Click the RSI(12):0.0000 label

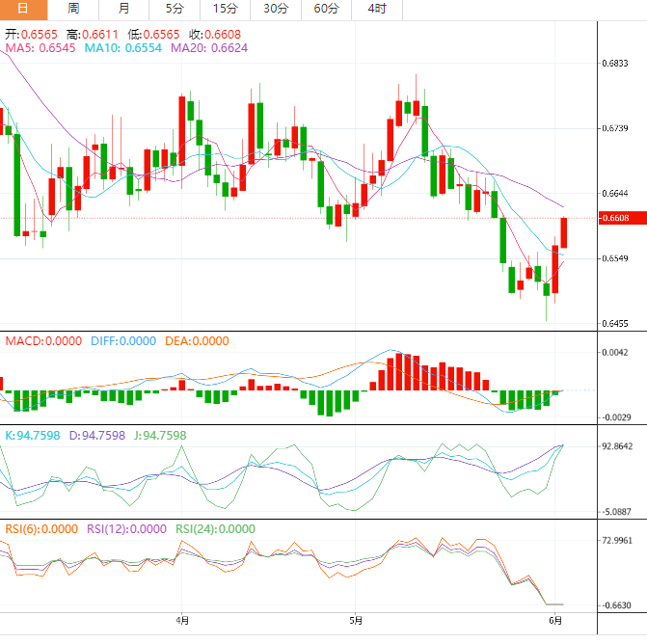click(126, 529)
